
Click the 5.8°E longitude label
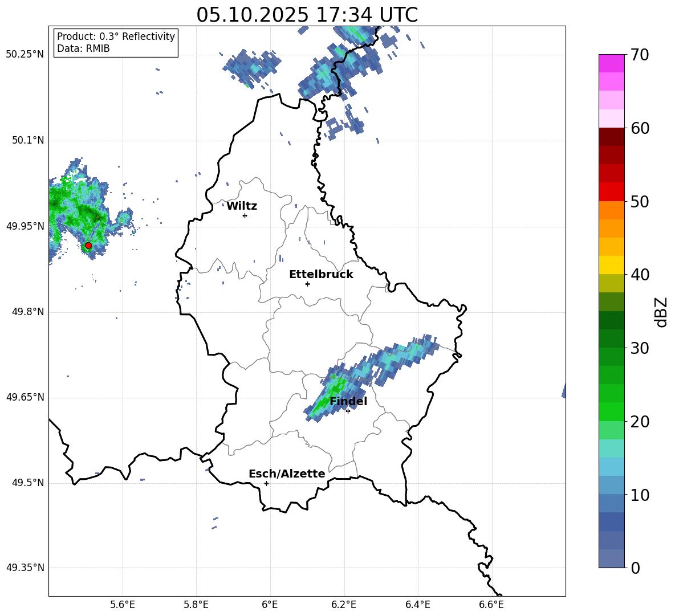(196, 605)
